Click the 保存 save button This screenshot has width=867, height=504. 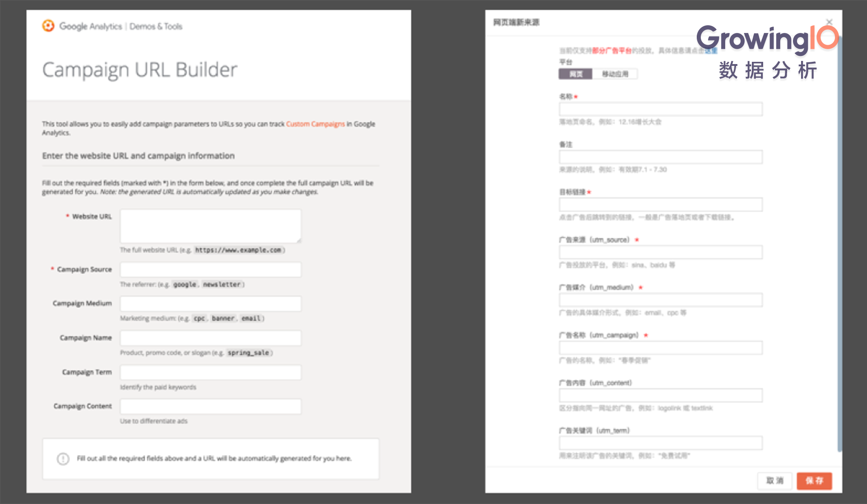[x=814, y=481]
